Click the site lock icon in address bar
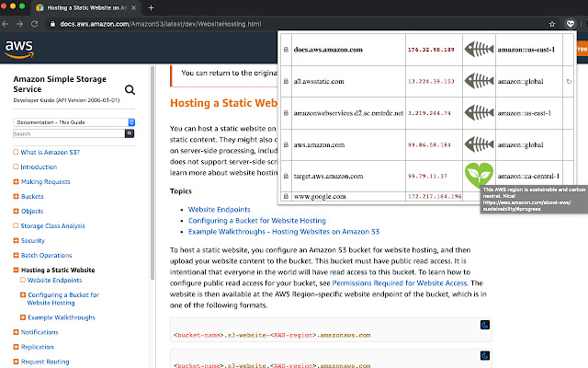The height and width of the screenshot is (368, 588). 52,24
